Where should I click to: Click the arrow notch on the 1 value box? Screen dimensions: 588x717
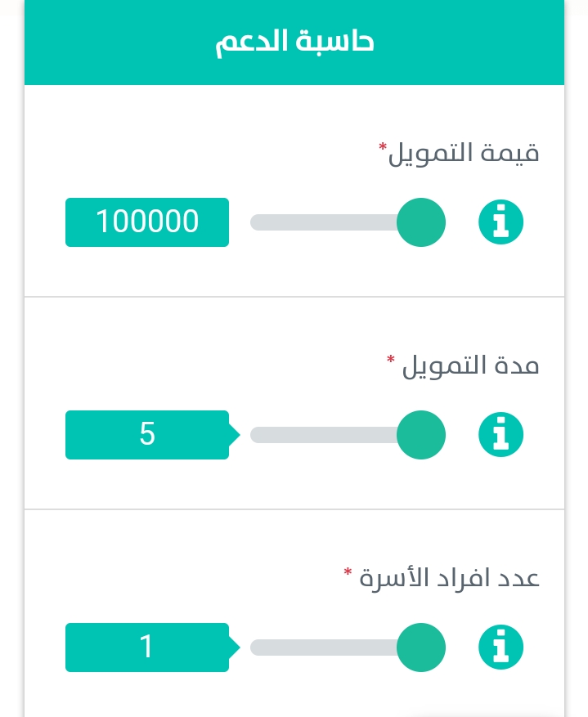pos(234,647)
